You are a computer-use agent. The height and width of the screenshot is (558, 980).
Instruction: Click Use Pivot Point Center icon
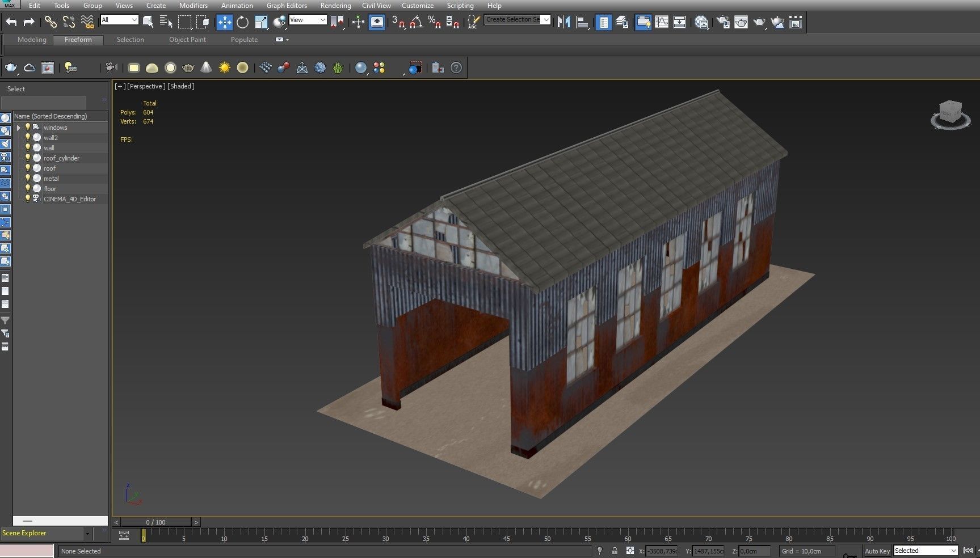click(x=337, y=22)
